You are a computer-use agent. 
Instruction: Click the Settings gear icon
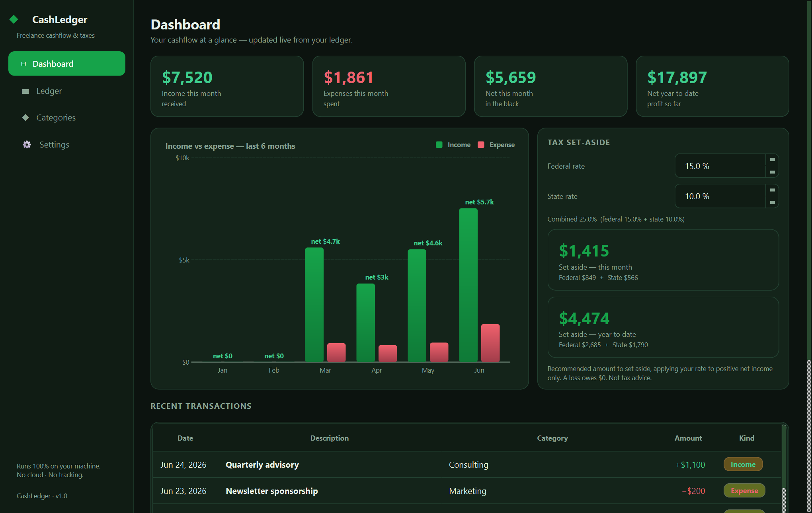tap(27, 144)
